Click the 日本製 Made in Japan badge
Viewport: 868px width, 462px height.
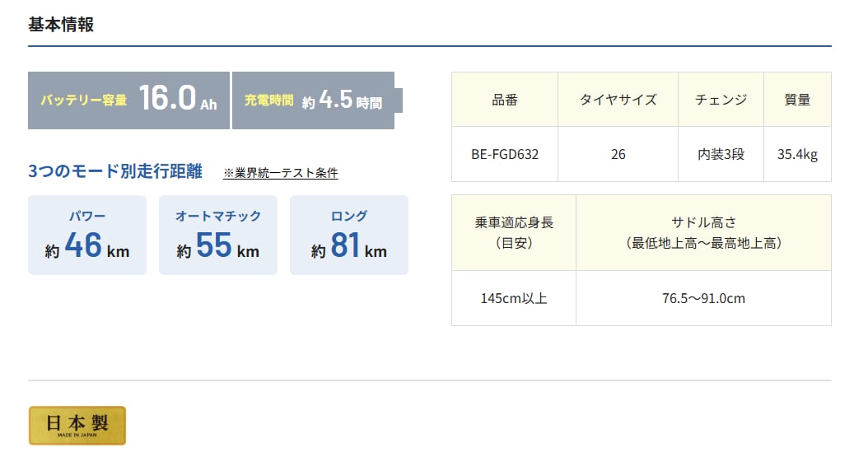[x=77, y=425]
